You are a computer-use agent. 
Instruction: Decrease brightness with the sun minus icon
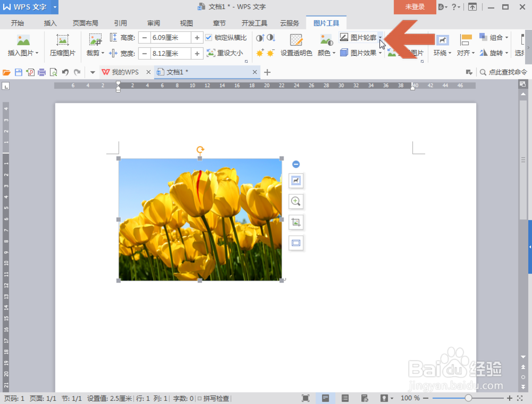click(x=271, y=53)
